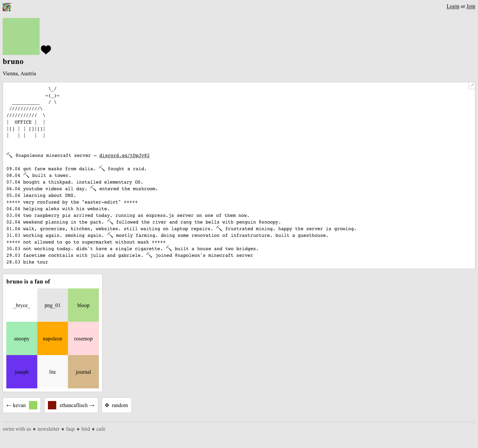Open the discord.gg/tDpJv82 link
This screenshot has height=448, width=478.
(x=124, y=156)
